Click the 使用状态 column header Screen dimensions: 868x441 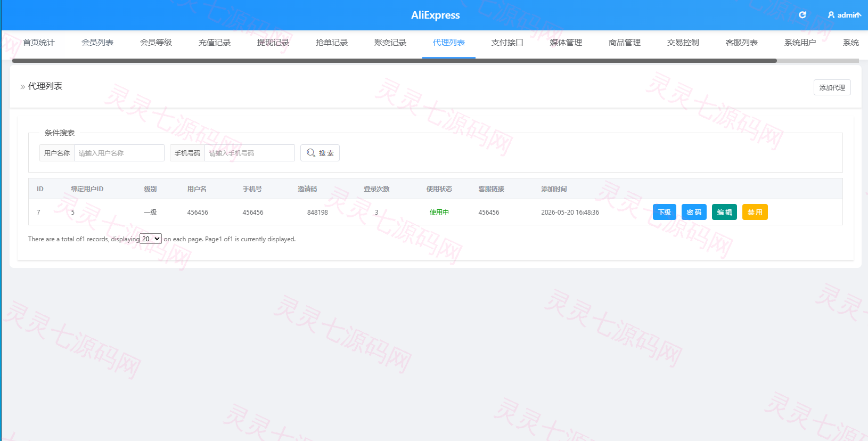click(439, 189)
